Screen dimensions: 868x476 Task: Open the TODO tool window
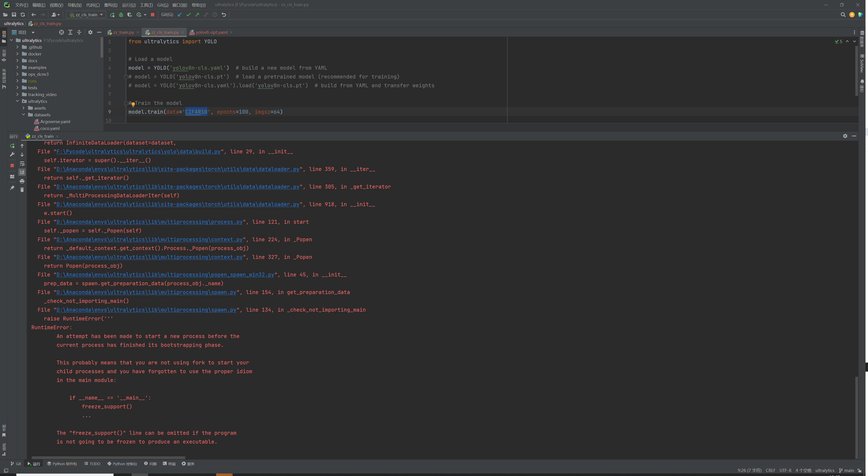coord(92,464)
